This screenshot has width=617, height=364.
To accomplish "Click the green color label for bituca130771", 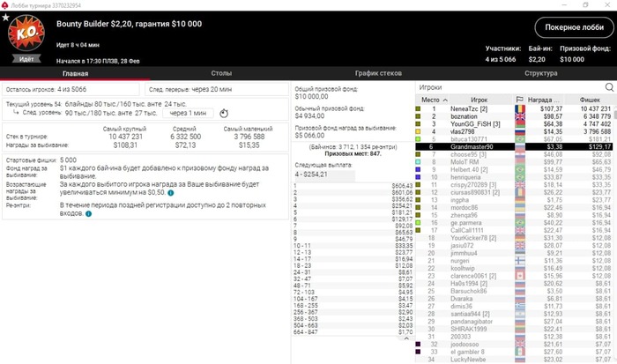I will (418, 139).
